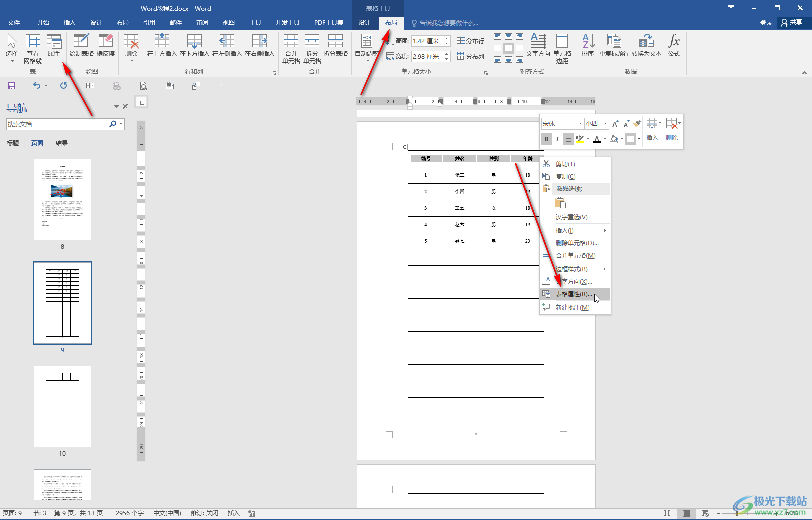Switch to Results (结果) navigation tab
The image size is (812, 520).
tap(62, 143)
